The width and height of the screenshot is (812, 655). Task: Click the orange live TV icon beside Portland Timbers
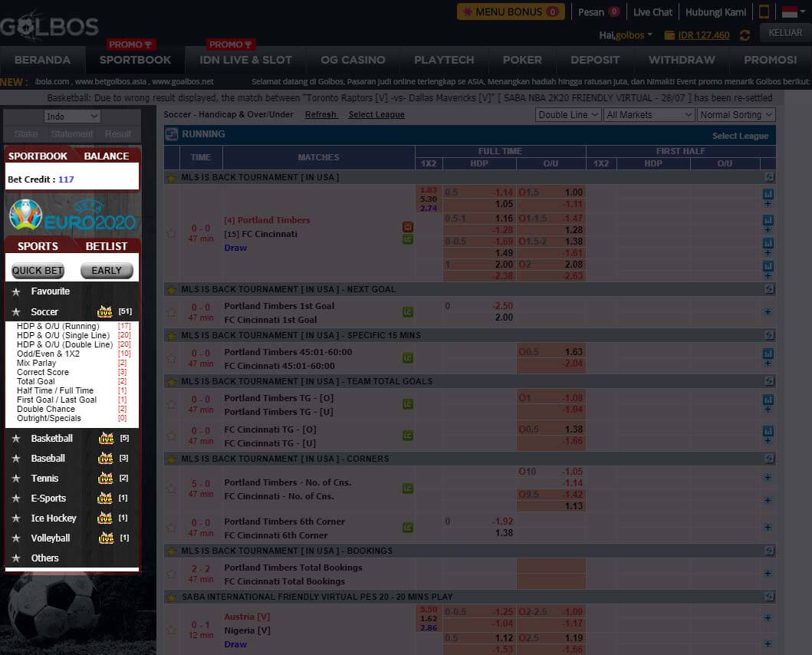click(408, 227)
